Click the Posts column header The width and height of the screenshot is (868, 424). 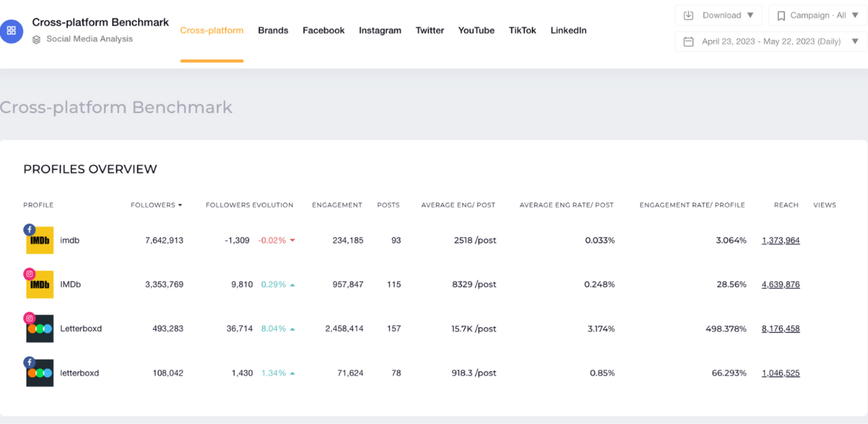pos(388,205)
